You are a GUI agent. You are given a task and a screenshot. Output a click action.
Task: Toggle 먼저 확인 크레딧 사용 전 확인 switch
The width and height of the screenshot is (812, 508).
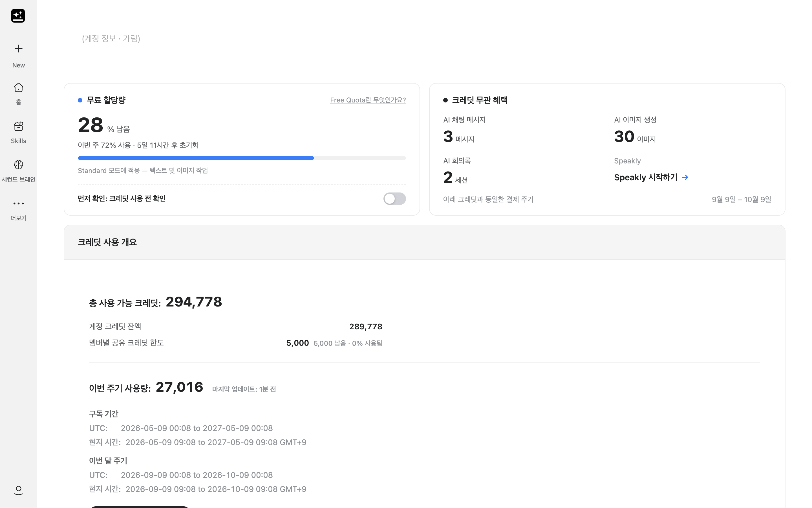click(395, 199)
